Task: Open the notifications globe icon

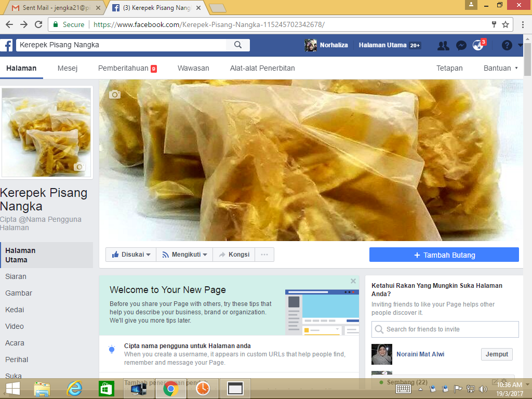Action: 478,45
